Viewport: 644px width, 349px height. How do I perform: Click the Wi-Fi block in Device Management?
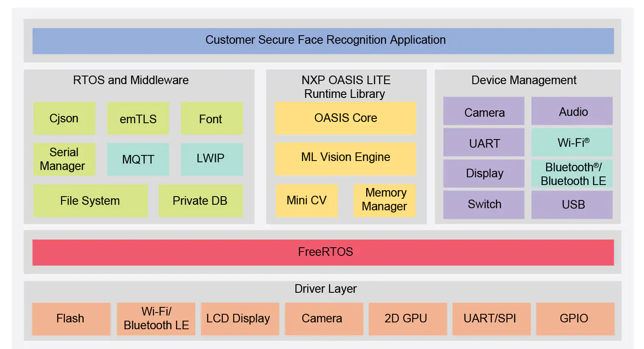572,142
